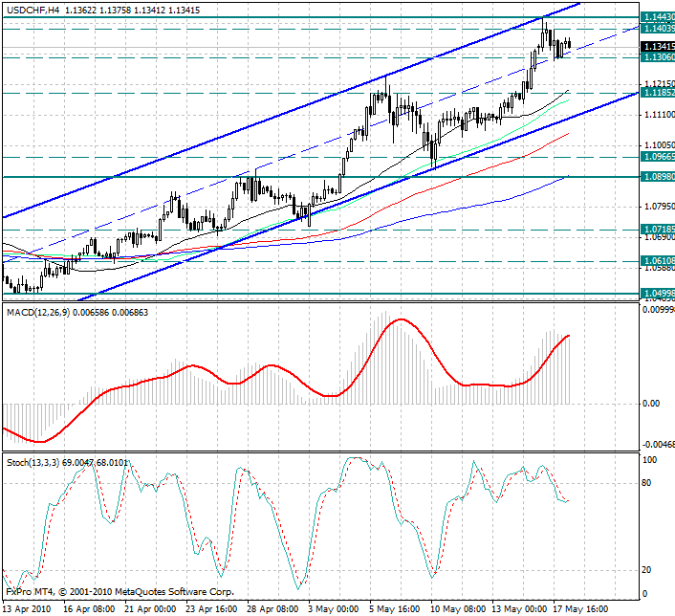Click the 5 May 16:00 date label
The image size is (675, 616).
(x=395, y=609)
